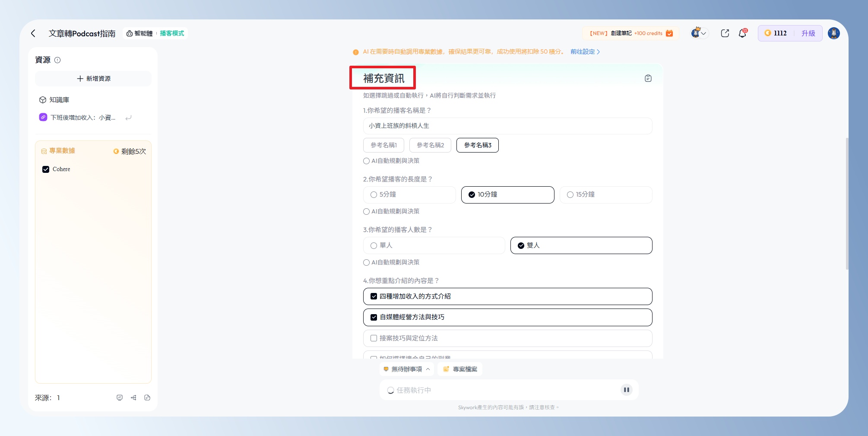Click the info icon next to 資源

[57, 60]
